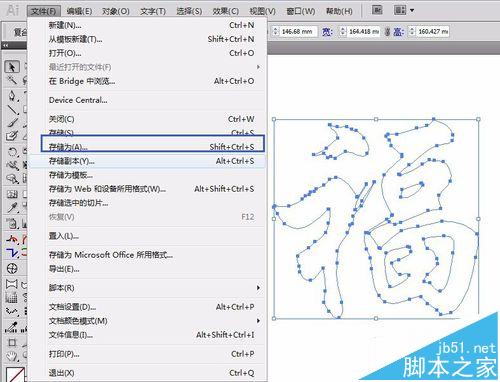Expand the 文档颜色模式(M) submenu arrow
Image resolution: width=500 pixels, height=382 pixels.
click(258, 321)
